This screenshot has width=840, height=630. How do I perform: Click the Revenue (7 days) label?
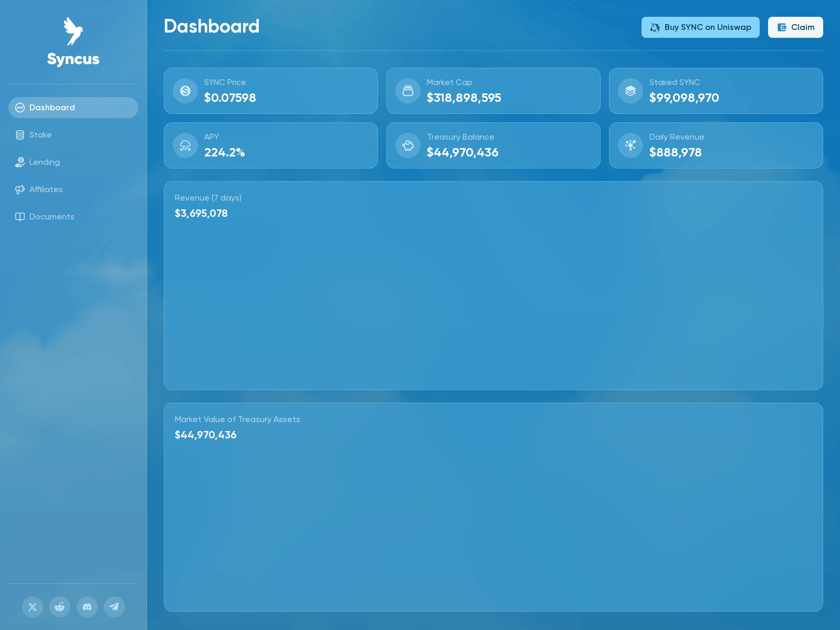click(208, 198)
